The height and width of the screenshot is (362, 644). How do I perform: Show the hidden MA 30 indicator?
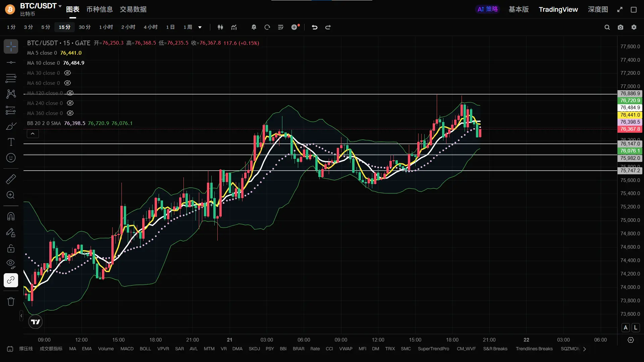point(67,73)
